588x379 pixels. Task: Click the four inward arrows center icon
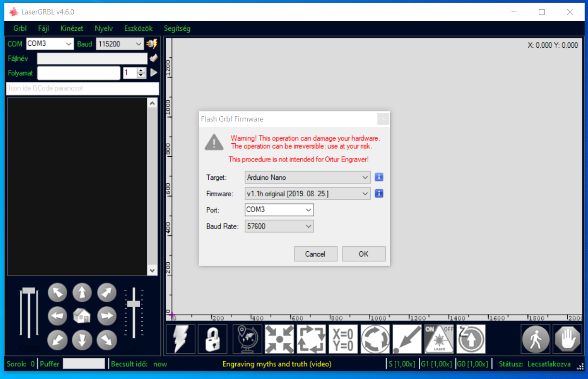280,339
